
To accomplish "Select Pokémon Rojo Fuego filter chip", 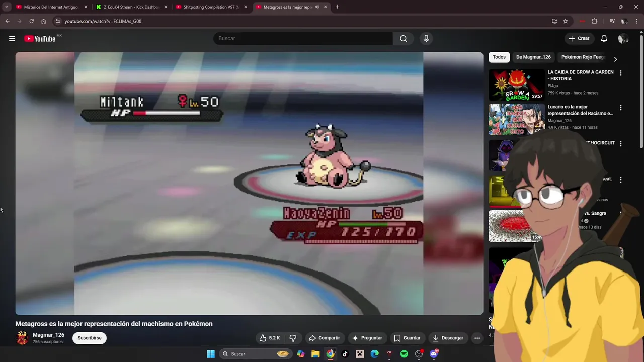I will point(582,57).
